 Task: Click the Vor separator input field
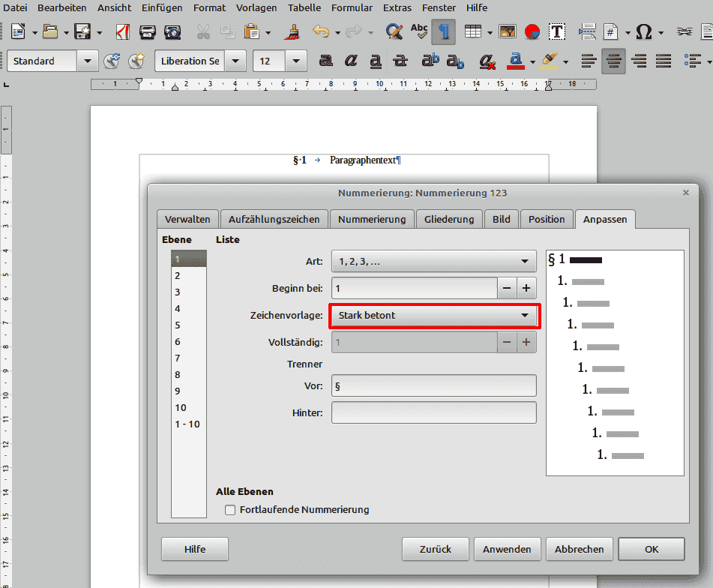[434, 386]
